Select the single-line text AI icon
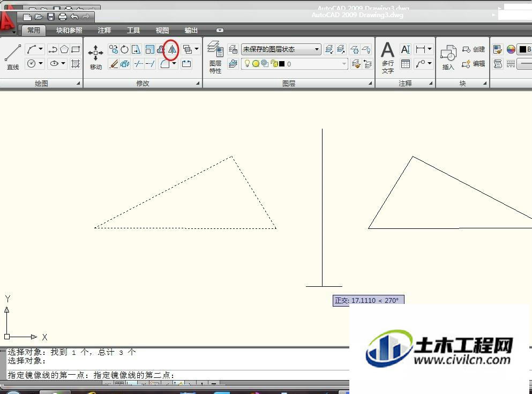This screenshot has height=394, width=532. 406,49
